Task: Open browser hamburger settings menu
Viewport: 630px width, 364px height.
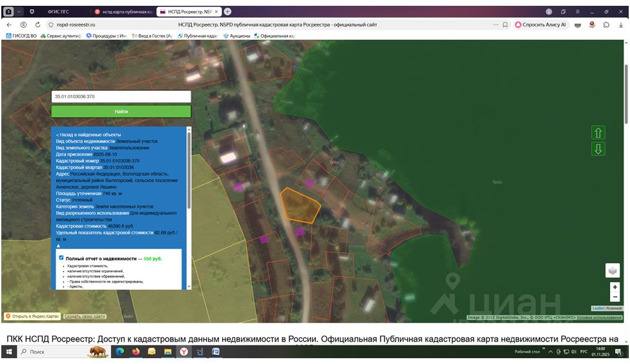Action: (578, 12)
